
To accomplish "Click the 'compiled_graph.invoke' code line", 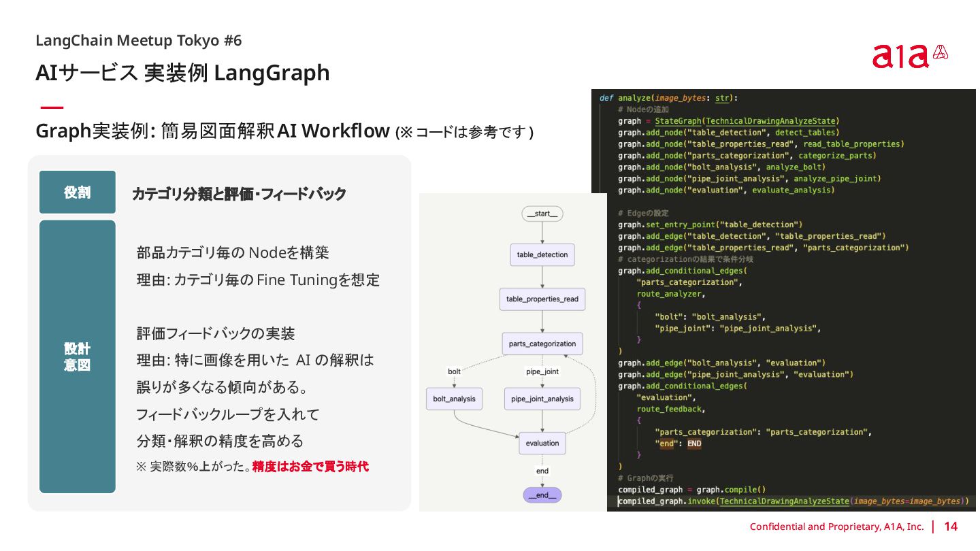I will [793, 501].
